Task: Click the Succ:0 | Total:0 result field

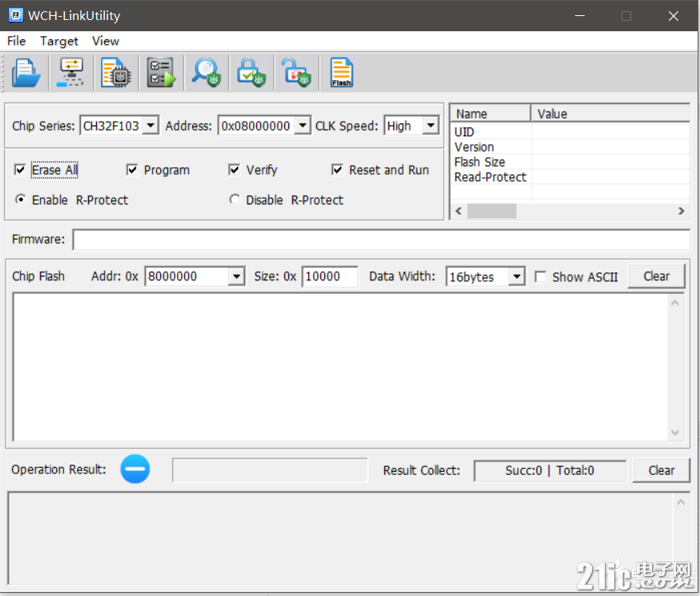Action: [x=549, y=470]
